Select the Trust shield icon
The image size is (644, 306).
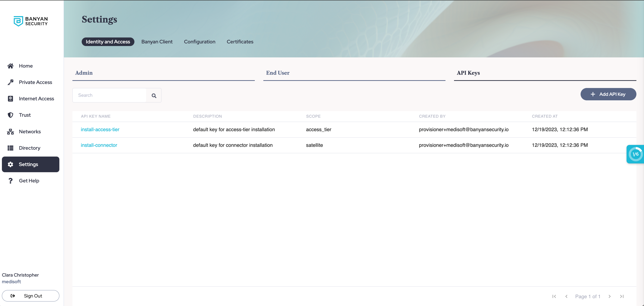click(x=10, y=115)
